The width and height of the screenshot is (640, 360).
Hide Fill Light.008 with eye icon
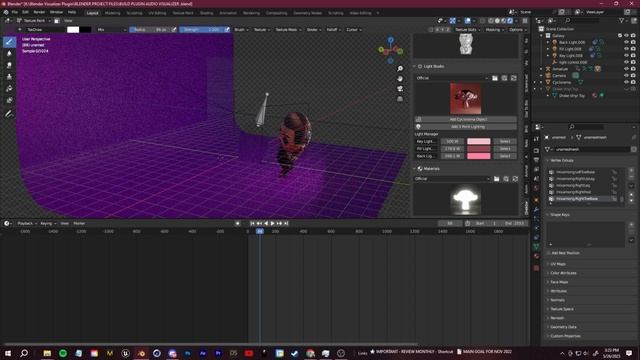tap(627, 49)
